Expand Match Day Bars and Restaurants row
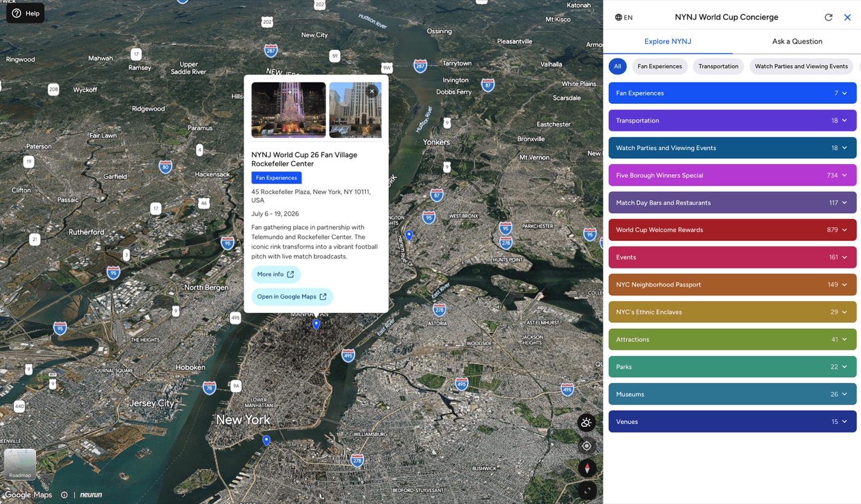Viewport: 861px width, 504px height. tap(732, 203)
